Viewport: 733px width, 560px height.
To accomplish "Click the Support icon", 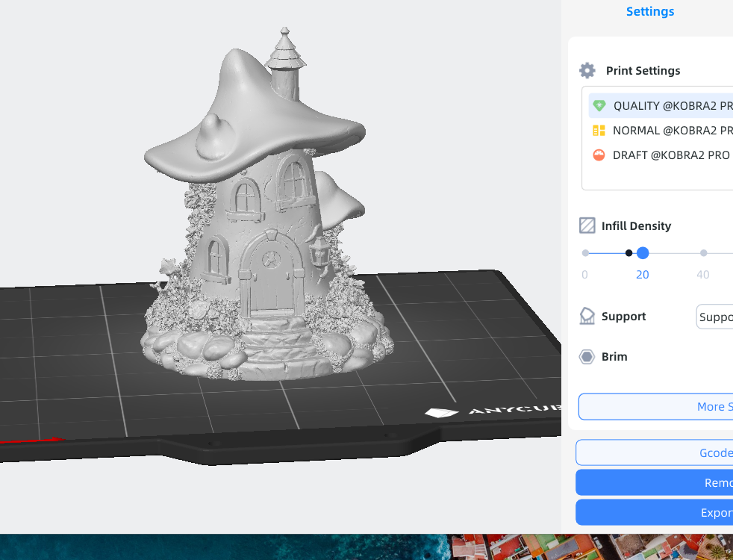I will [x=587, y=316].
